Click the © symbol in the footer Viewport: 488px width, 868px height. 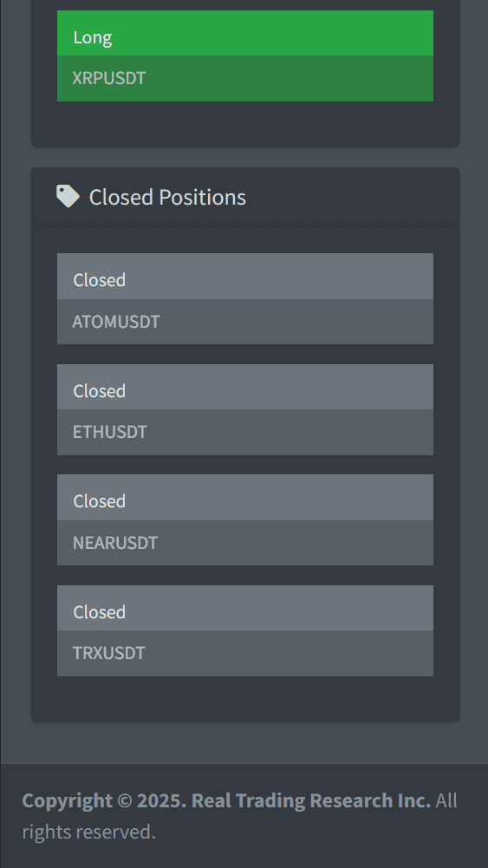coord(124,801)
